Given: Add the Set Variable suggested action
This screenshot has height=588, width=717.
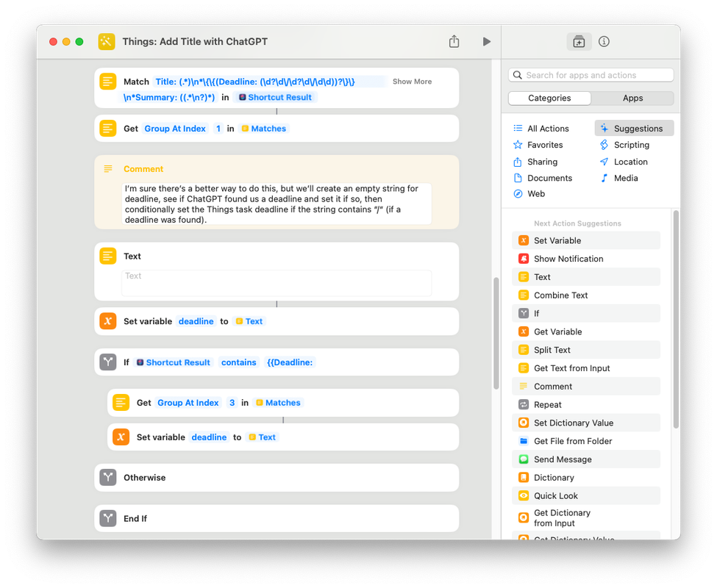Looking at the screenshot, I should pos(586,241).
